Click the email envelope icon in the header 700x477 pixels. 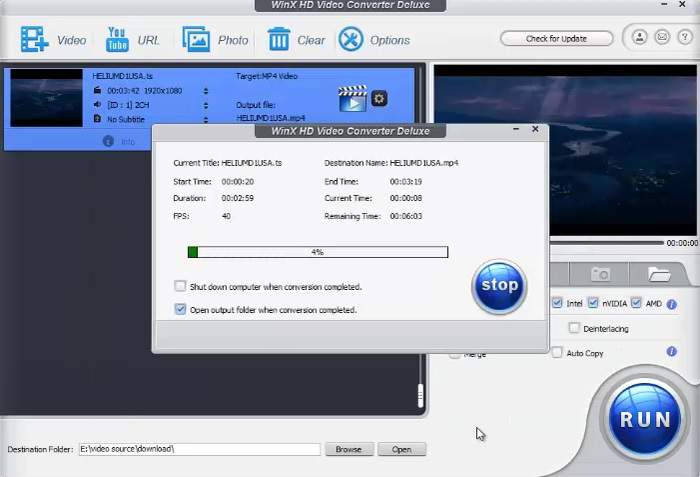pyautogui.click(x=662, y=37)
